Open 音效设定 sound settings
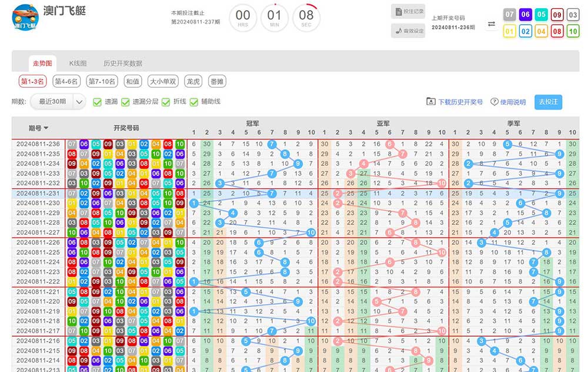Image resolution: width=588 pixels, height=372 pixels. coord(408,31)
